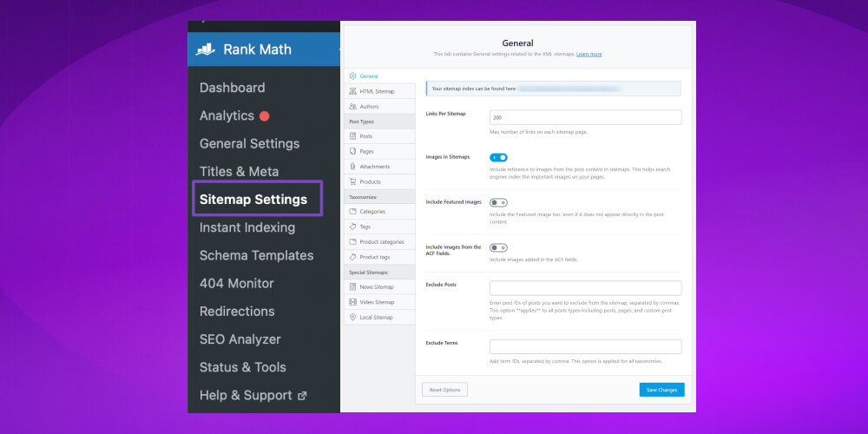Open the Pages sitemap tab
The height and width of the screenshot is (434, 868).
point(379,151)
